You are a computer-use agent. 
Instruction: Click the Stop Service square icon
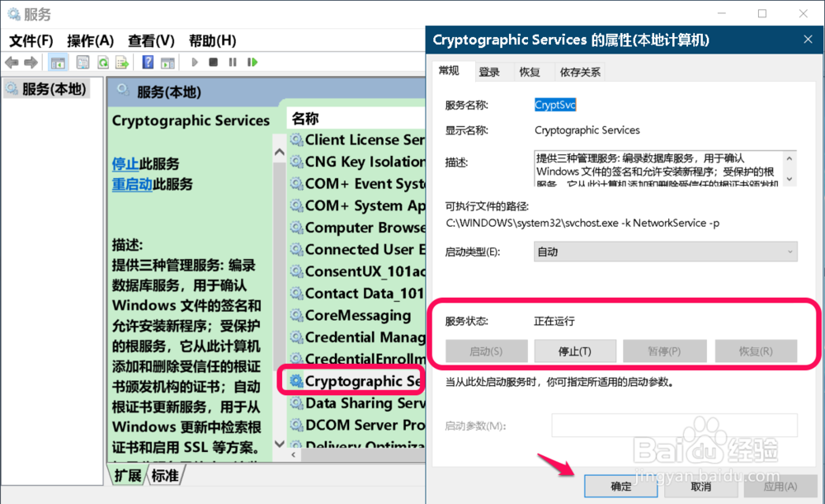pos(213,63)
